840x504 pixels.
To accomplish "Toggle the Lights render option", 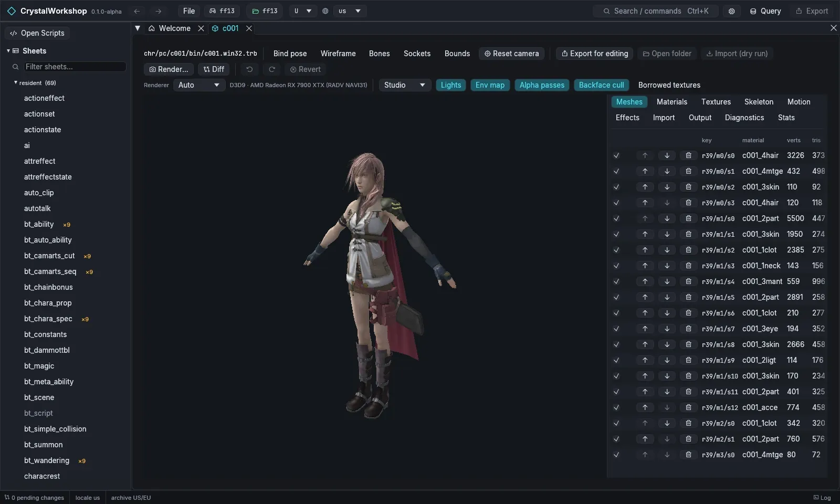I will [451, 85].
